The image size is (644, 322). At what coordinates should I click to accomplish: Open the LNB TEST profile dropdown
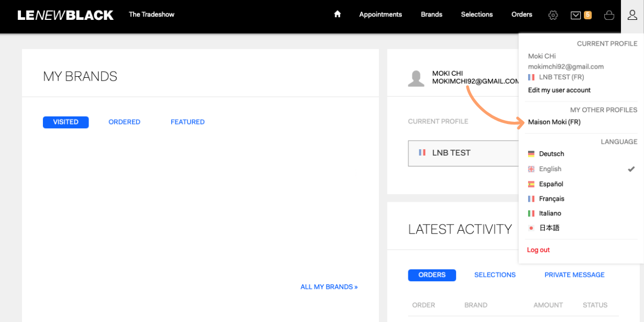tap(463, 153)
